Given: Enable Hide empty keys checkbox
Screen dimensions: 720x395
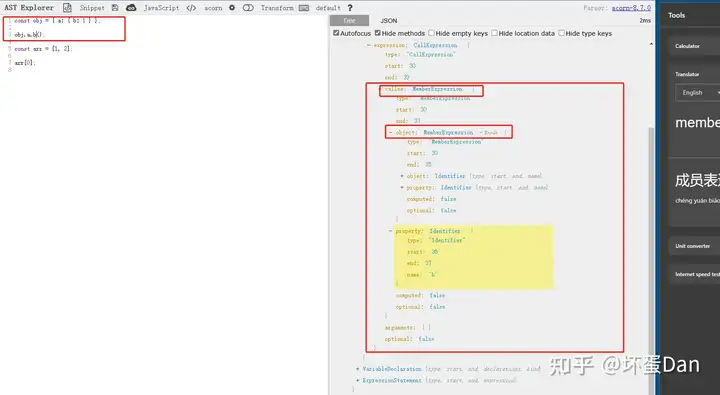Looking at the screenshot, I should tap(431, 33).
